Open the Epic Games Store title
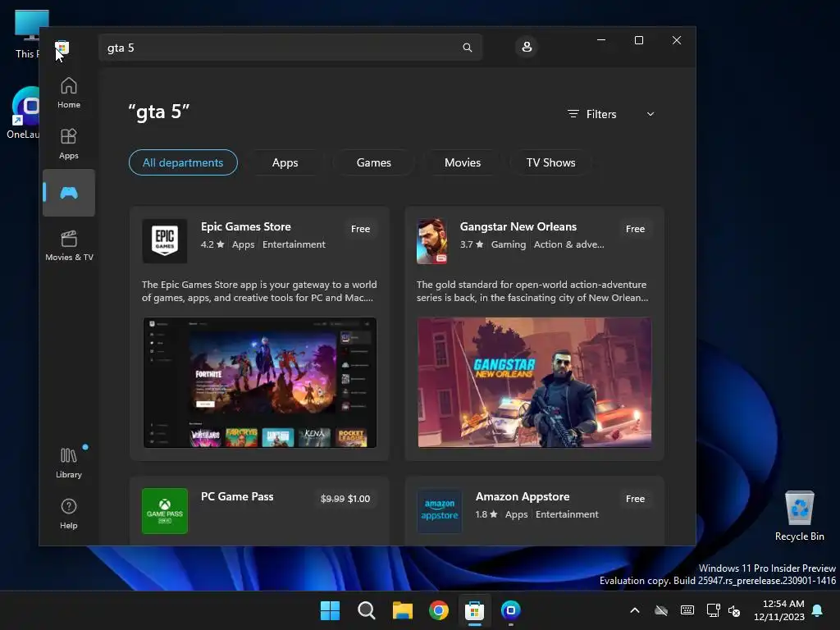The height and width of the screenshot is (630, 840). pos(246,226)
